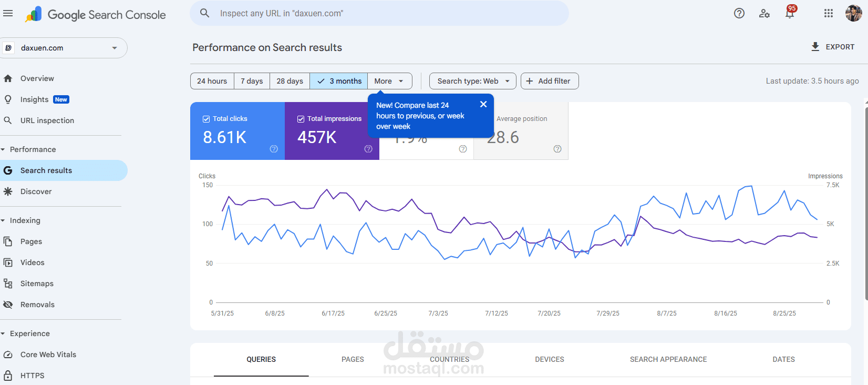
Task: Click the Videos icon in sidebar
Action: click(x=8, y=262)
